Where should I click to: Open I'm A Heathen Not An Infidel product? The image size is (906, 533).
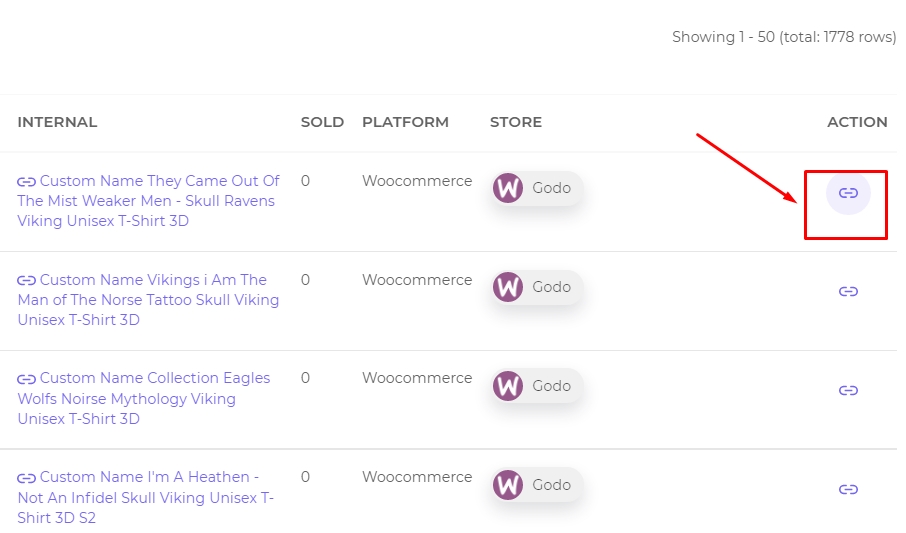click(146, 497)
